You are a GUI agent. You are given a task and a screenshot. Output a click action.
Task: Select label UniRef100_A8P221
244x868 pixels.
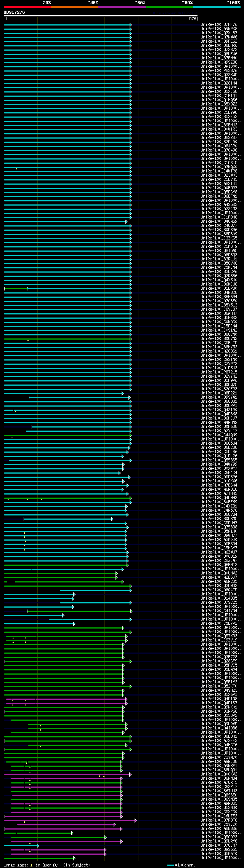click(219, 393)
